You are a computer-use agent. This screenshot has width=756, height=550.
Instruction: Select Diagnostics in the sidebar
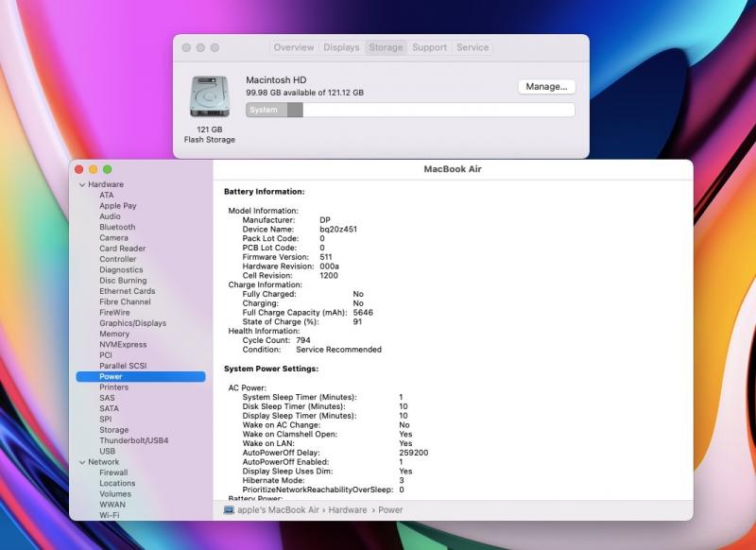coord(121,270)
